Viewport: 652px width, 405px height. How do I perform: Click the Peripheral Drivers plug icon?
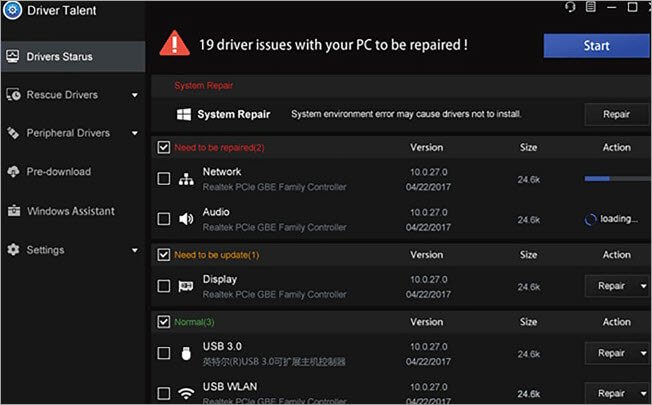[13, 133]
